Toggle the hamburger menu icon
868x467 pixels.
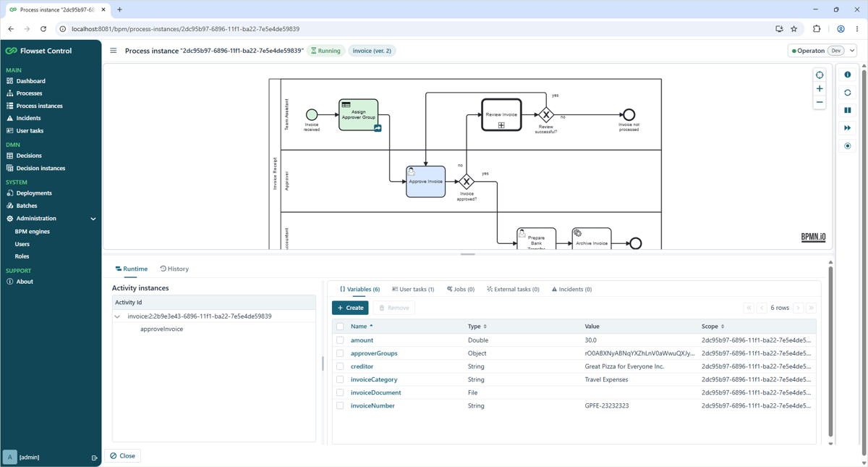[x=113, y=51]
